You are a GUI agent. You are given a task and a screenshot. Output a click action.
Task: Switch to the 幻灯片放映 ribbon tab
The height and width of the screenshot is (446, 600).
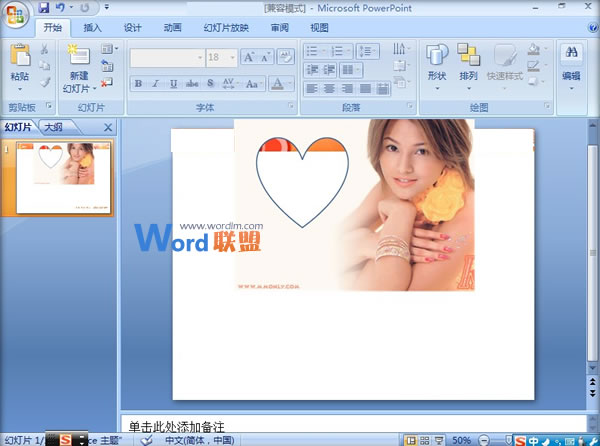226,28
